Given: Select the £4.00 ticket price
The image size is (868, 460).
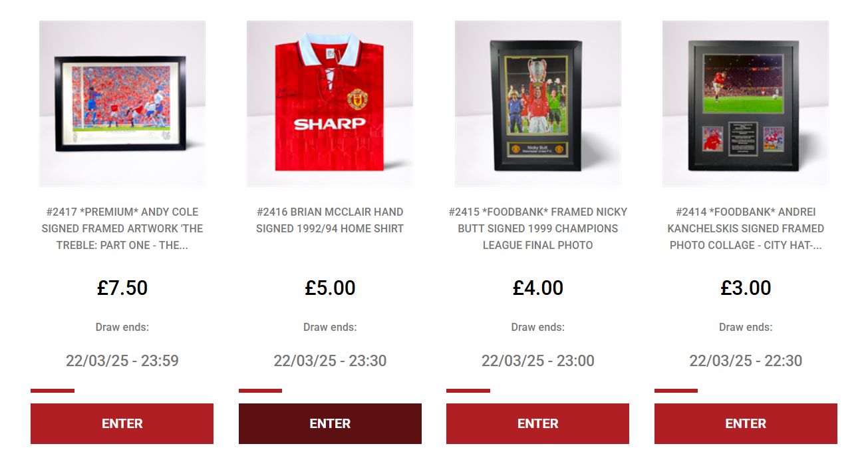Looking at the screenshot, I should [538, 288].
